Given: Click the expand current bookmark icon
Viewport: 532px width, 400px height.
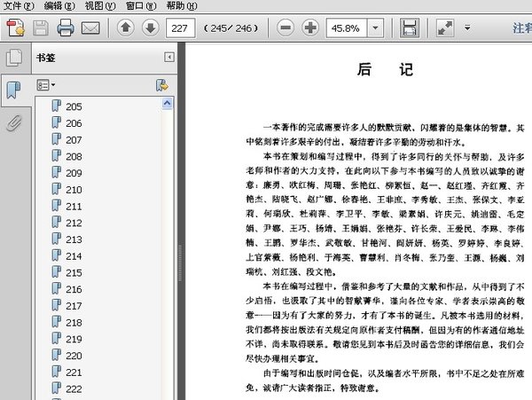Looking at the screenshot, I should pyautogui.click(x=161, y=85).
